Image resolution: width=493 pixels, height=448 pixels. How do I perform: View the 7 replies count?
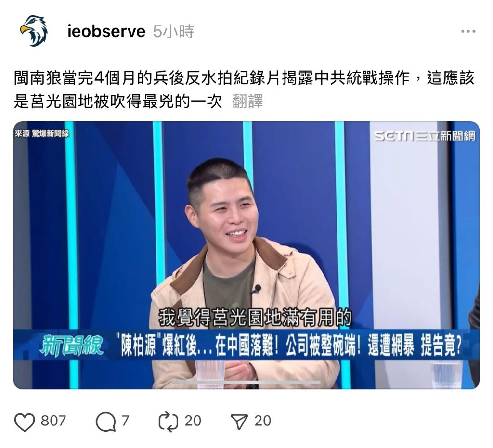click(125, 421)
